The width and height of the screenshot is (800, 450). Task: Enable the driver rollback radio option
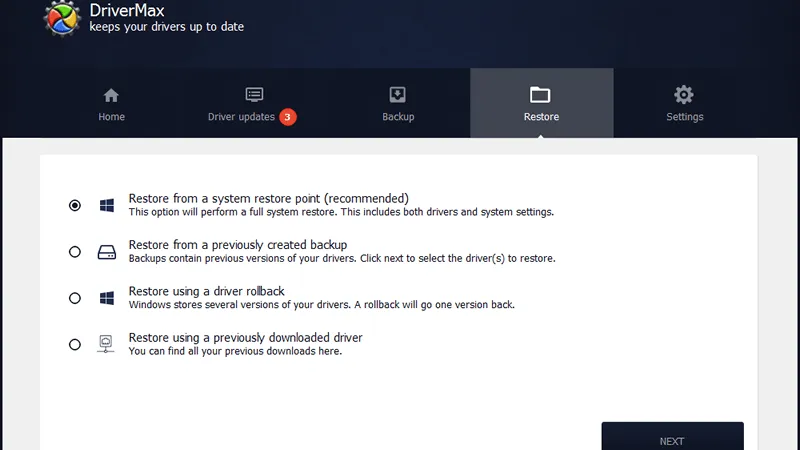tap(75, 298)
